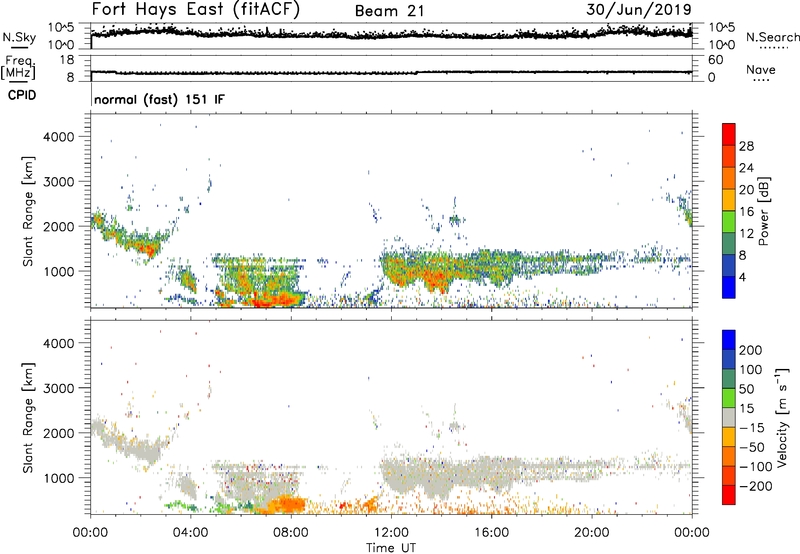Click the velocity panel 'Slant Range [km]' label
The height and width of the screenshot is (554, 800).
coord(28,417)
